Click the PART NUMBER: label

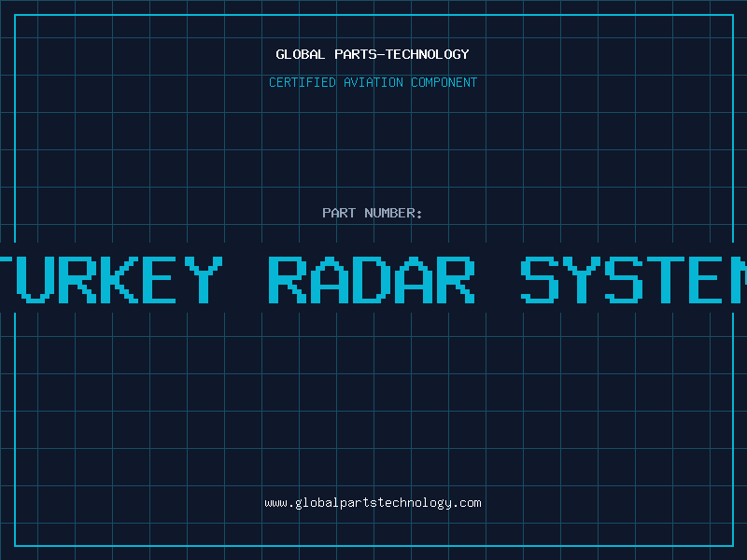point(373,213)
